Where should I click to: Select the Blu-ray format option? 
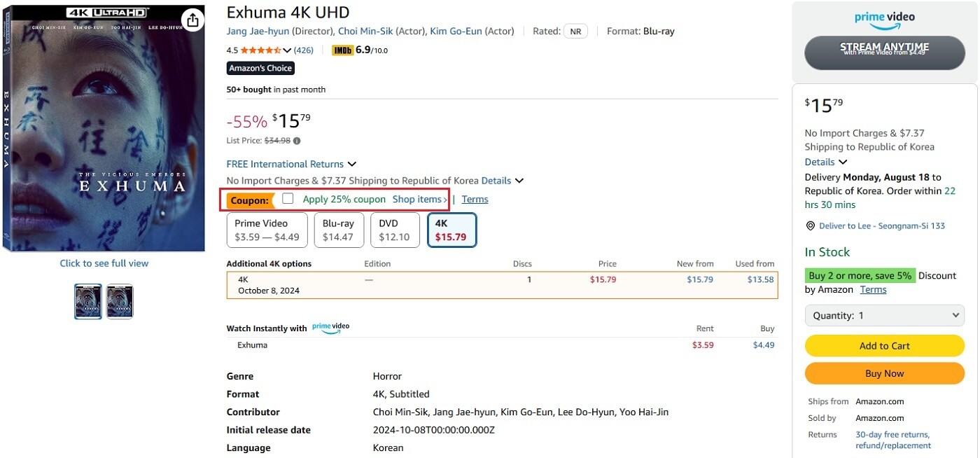point(338,230)
